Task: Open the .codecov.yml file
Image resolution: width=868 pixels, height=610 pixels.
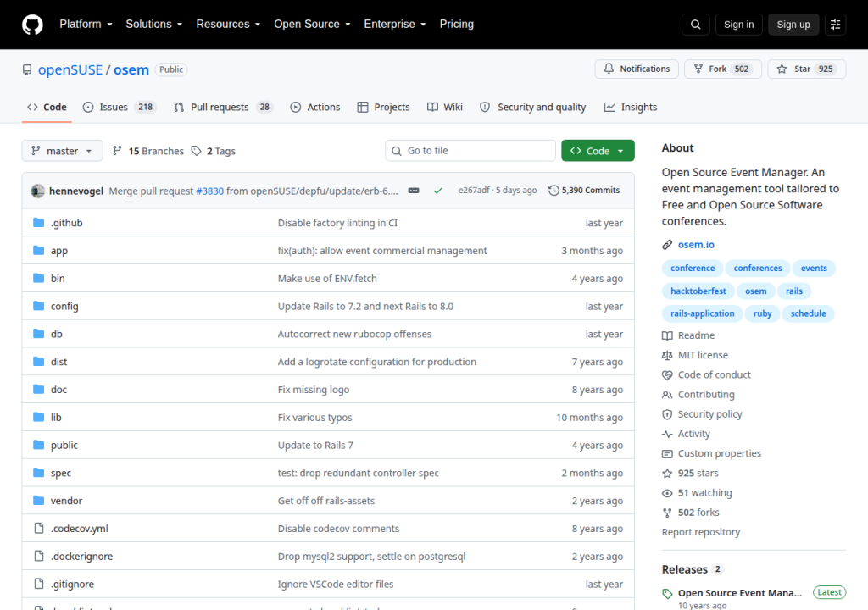Action: 79,529
